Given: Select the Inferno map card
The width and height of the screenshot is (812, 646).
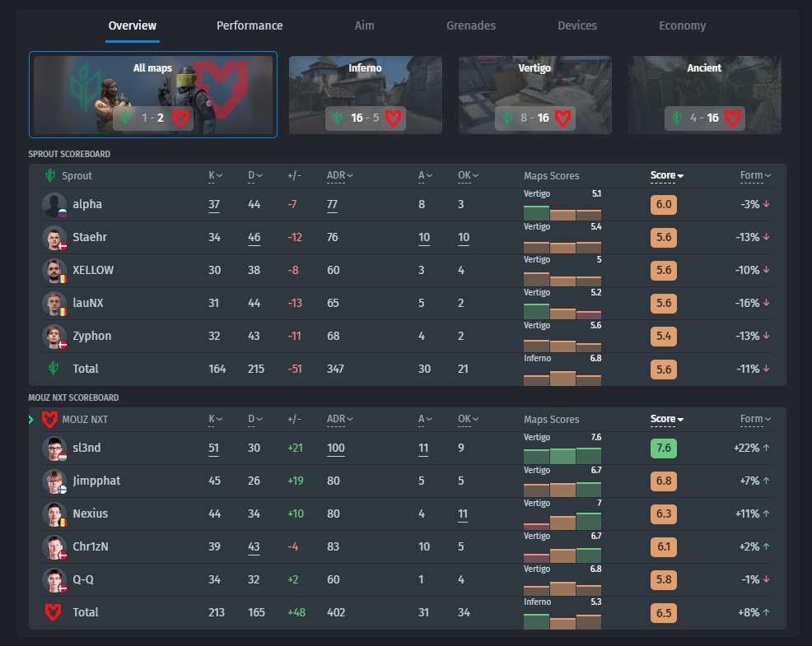Looking at the screenshot, I should tap(366, 95).
